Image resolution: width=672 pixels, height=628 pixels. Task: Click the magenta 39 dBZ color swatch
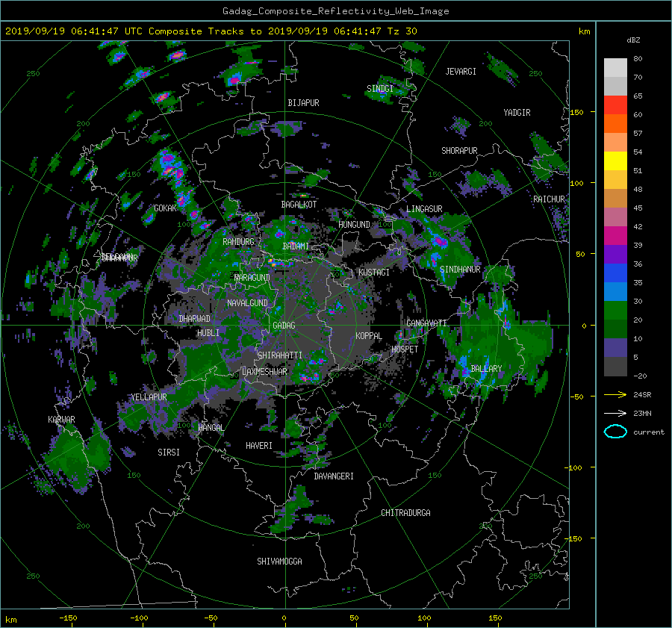(615, 236)
